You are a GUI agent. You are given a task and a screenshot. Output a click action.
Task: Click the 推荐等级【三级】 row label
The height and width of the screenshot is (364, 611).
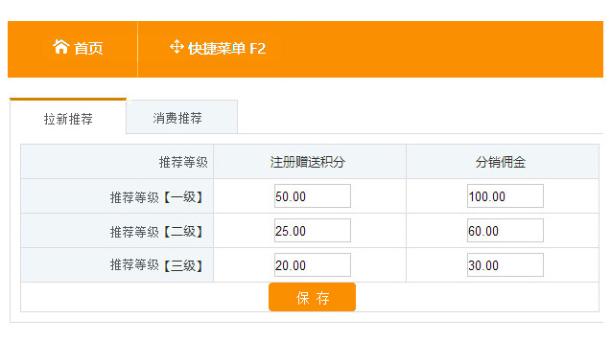156,265
